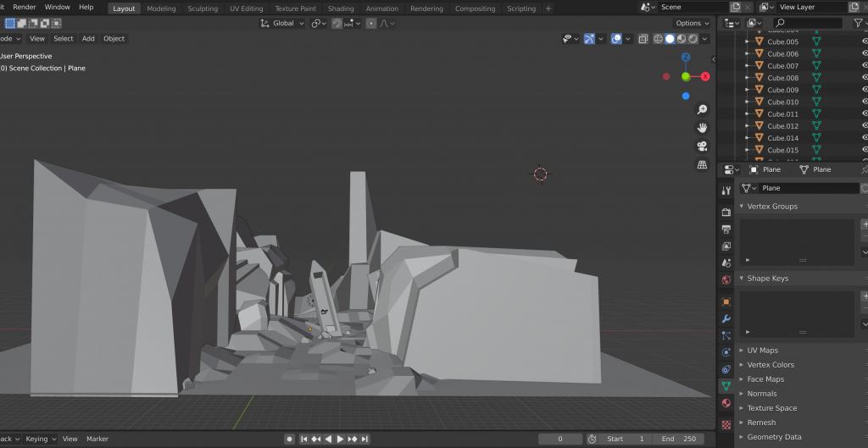
Task: Switch to material preview shading
Action: point(682,39)
